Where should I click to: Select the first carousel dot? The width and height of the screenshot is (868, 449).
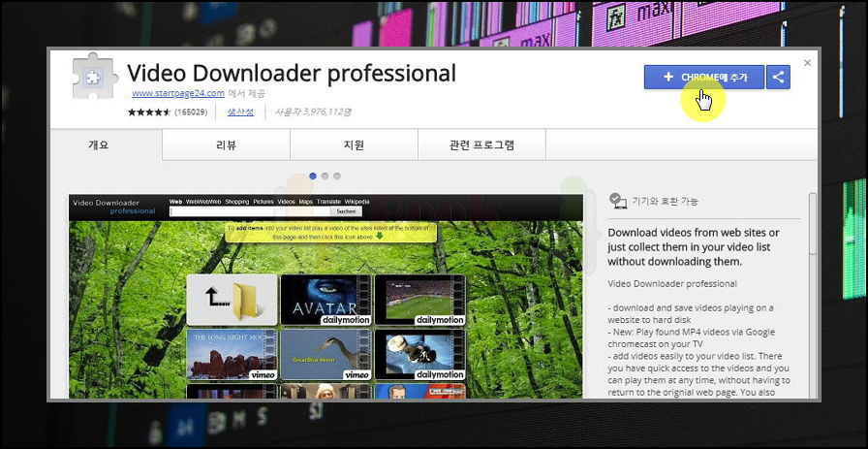coord(313,176)
